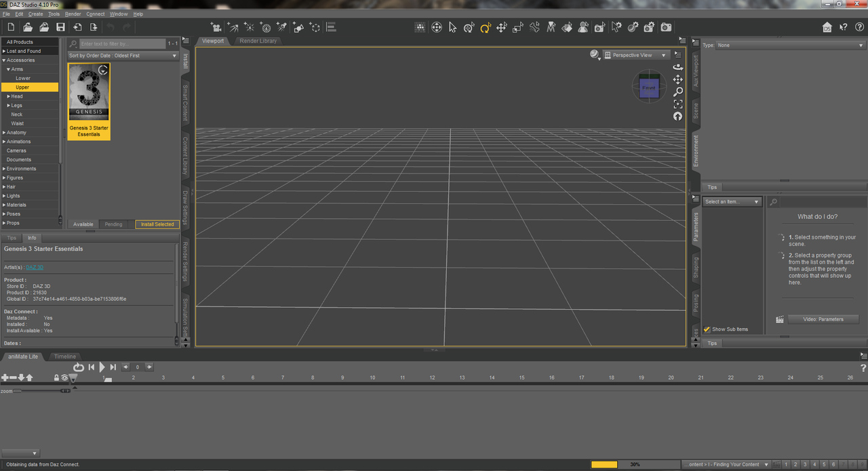
Task: Open the DAZ home store icon
Action: coord(827,27)
